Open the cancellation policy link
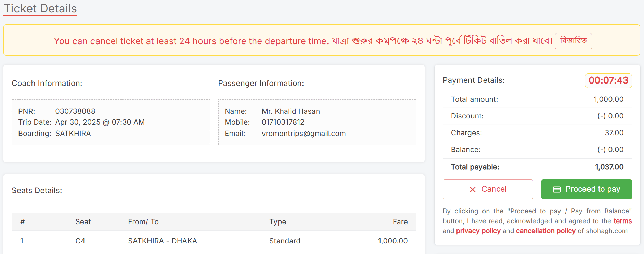The height and width of the screenshot is (254, 644). (545, 231)
